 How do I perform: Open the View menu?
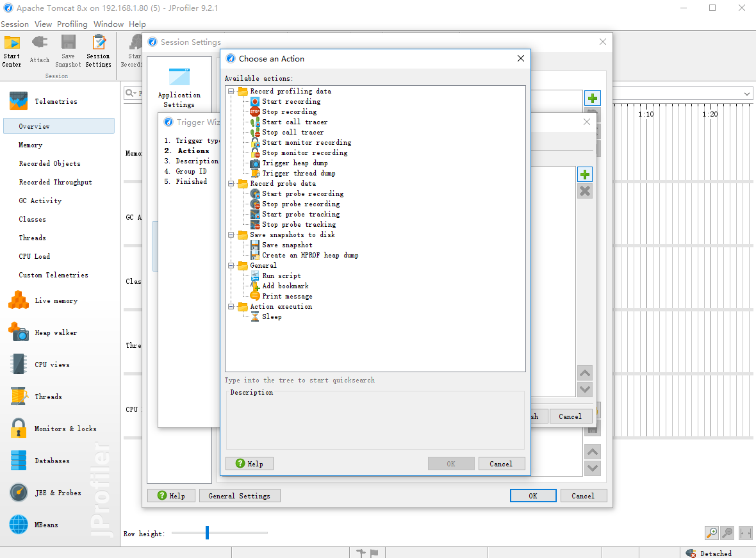[x=43, y=24]
